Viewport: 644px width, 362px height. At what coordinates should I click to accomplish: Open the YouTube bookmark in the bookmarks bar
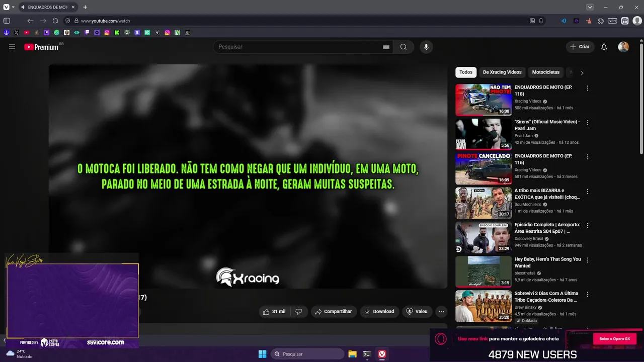27,33
